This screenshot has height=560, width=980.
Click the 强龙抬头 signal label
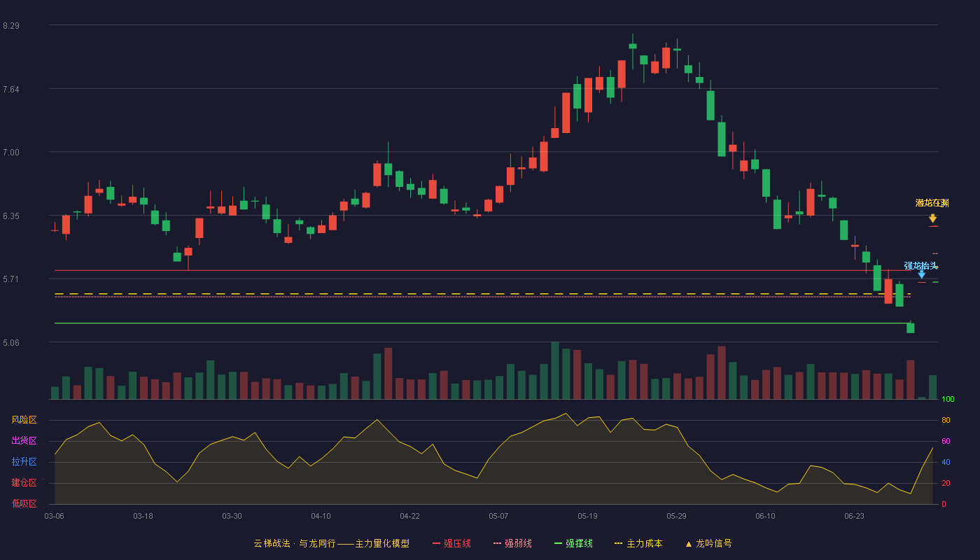[920, 265]
